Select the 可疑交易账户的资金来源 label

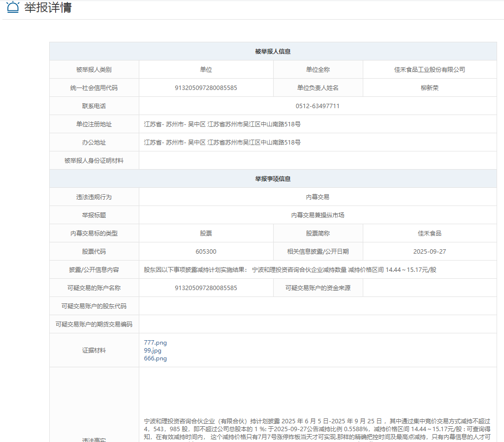pyautogui.click(x=318, y=288)
